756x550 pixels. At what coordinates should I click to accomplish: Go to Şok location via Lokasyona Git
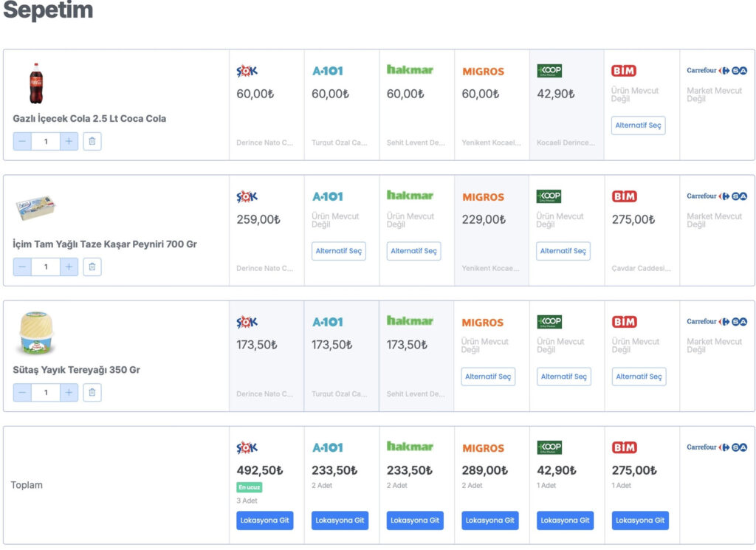click(x=265, y=520)
